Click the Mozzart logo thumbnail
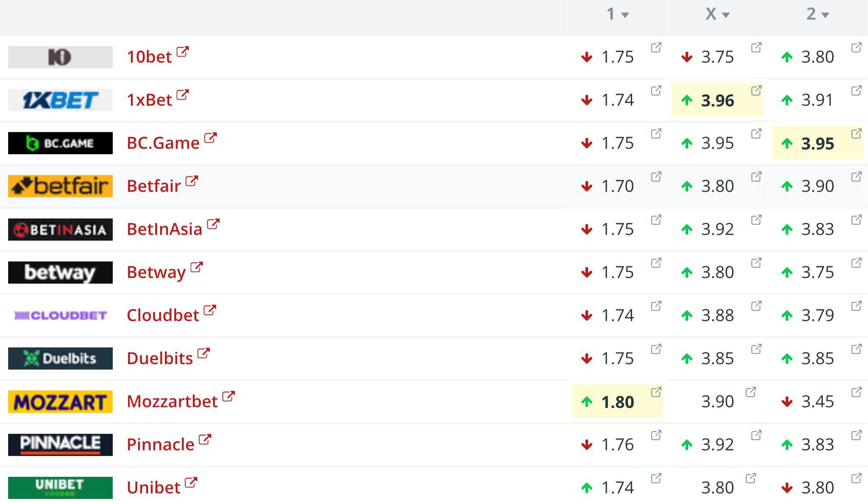 (60, 402)
